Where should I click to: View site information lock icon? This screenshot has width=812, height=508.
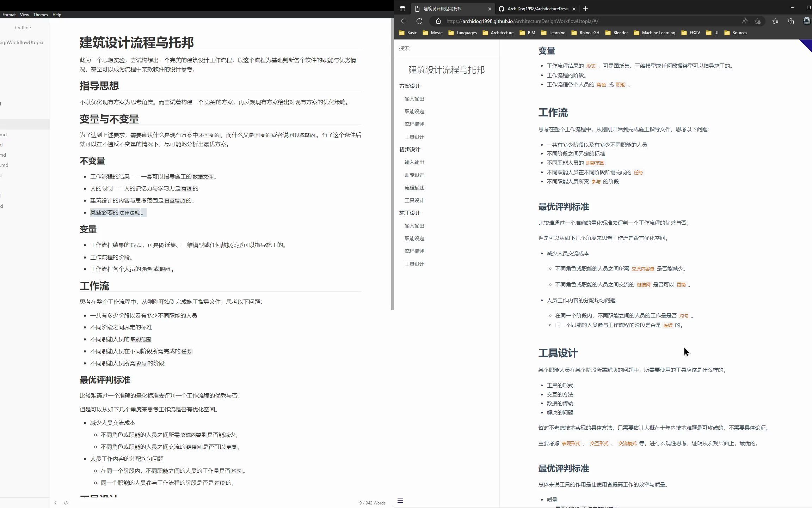click(438, 21)
